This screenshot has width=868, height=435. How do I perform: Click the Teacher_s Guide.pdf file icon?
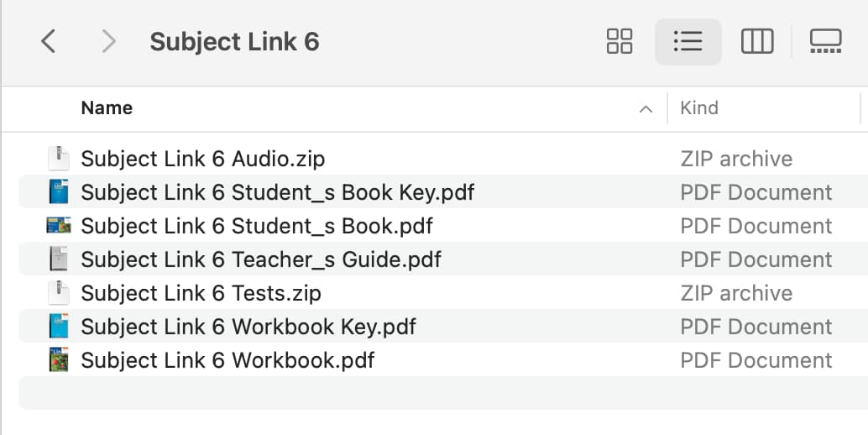[x=58, y=259]
